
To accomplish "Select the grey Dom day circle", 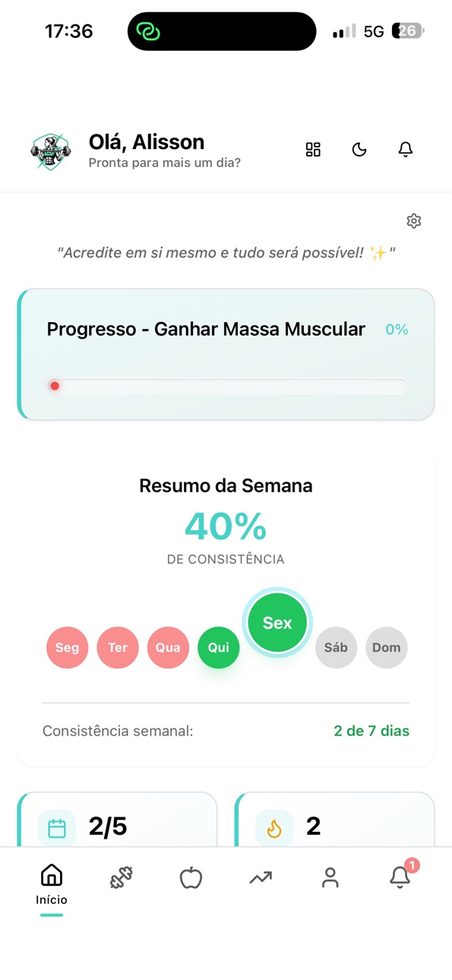I will pos(387,647).
